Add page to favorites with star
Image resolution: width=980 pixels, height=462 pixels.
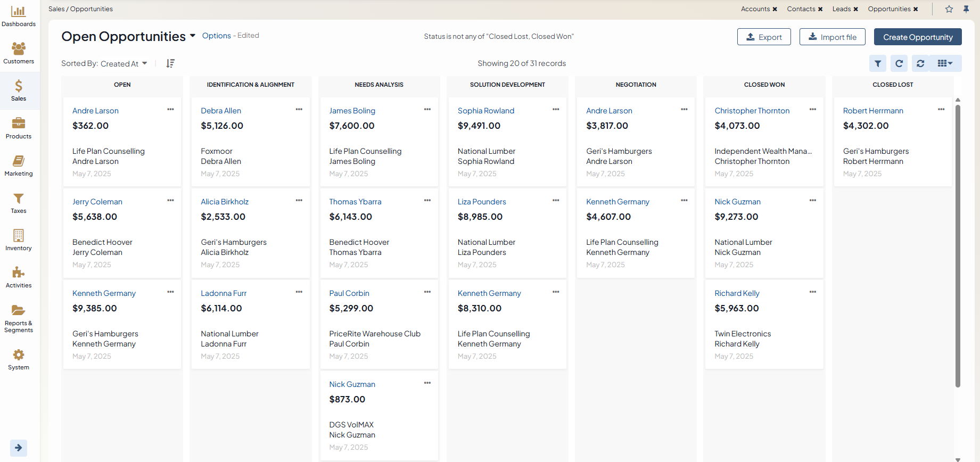(949, 9)
